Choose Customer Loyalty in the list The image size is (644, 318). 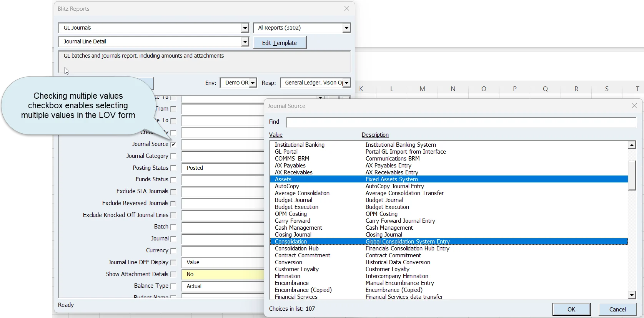[x=449, y=269]
